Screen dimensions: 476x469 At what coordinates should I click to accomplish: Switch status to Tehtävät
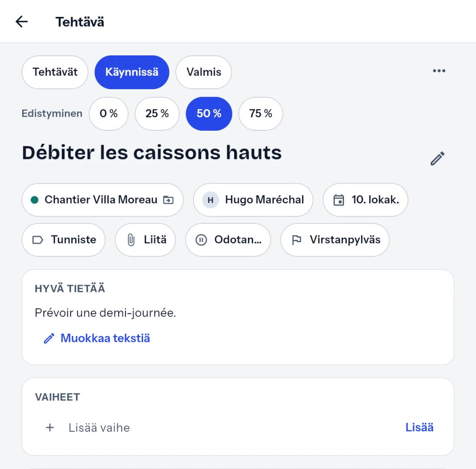[x=55, y=72]
